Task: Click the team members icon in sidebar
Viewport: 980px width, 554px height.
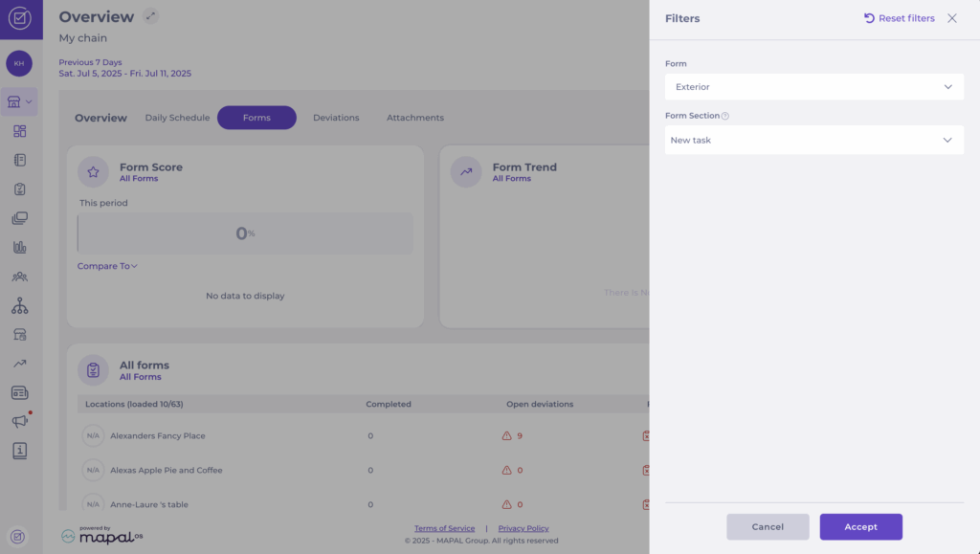Action: click(20, 277)
